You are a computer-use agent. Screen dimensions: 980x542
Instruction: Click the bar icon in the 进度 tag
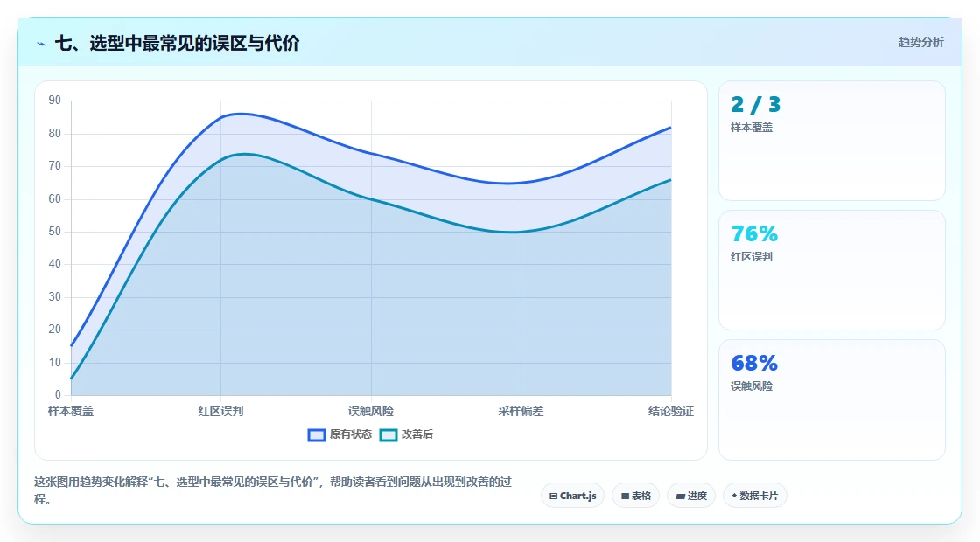[x=680, y=497]
